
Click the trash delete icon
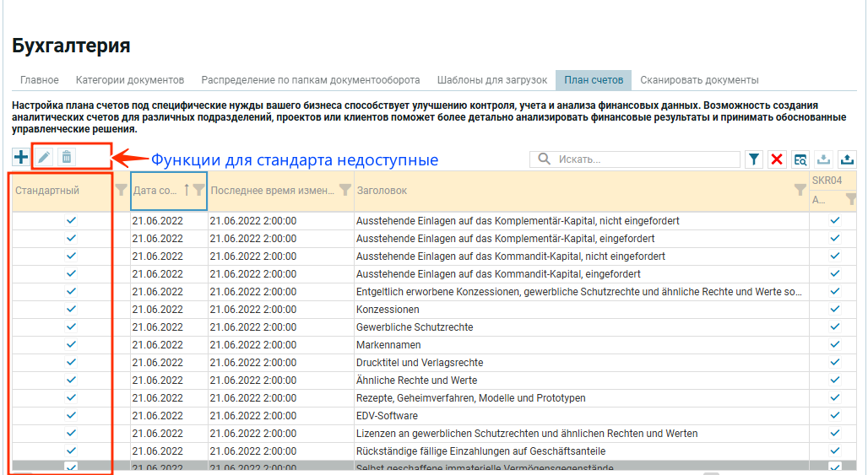(x=67, y=157)
